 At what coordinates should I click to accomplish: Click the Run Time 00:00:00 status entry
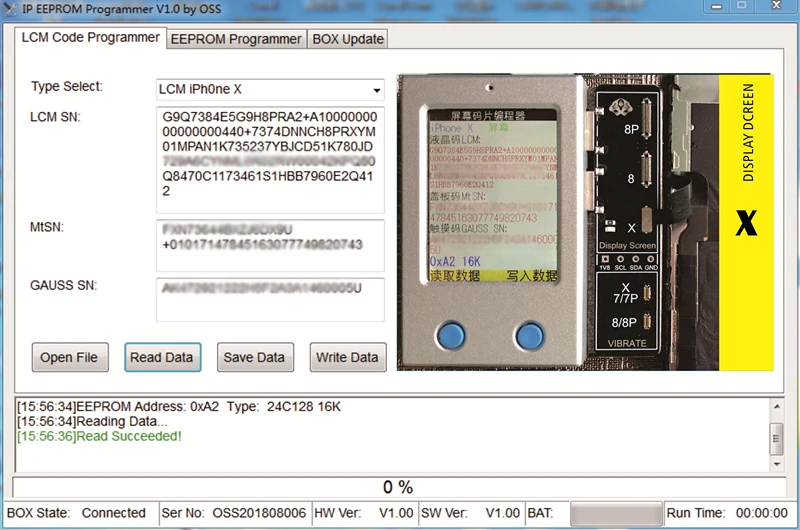[727, 513]
